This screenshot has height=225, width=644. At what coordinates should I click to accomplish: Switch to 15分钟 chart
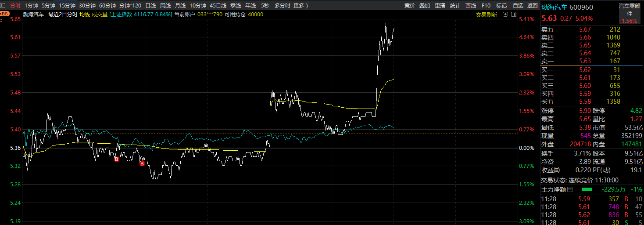click(x=67, y=6)
